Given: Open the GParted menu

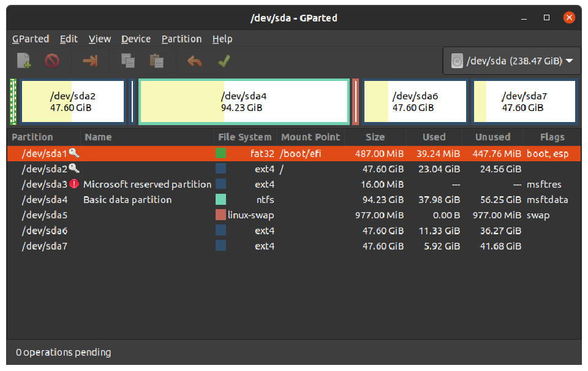Looking at the screenshot, I should click(x=31, y=39).
